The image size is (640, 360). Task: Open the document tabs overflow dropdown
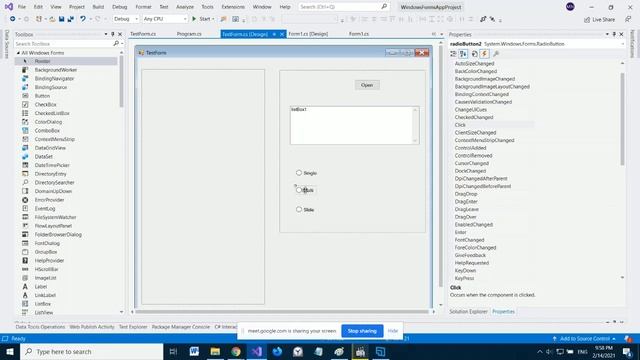[441, 34]
